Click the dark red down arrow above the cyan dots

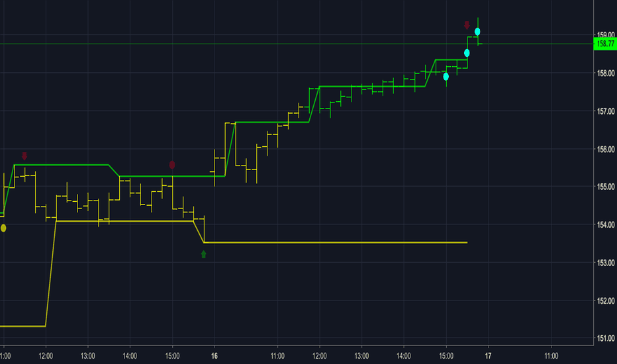click(x=467, y=26)
